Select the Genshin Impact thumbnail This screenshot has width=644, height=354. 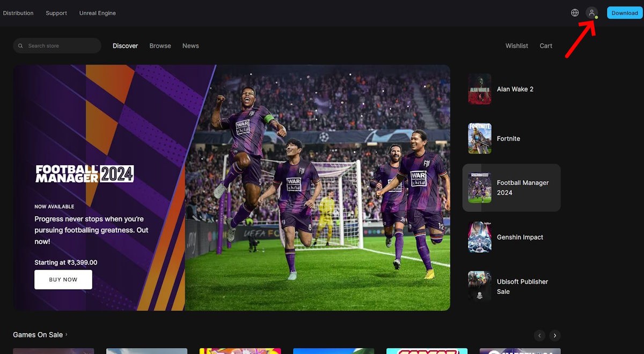479,237
